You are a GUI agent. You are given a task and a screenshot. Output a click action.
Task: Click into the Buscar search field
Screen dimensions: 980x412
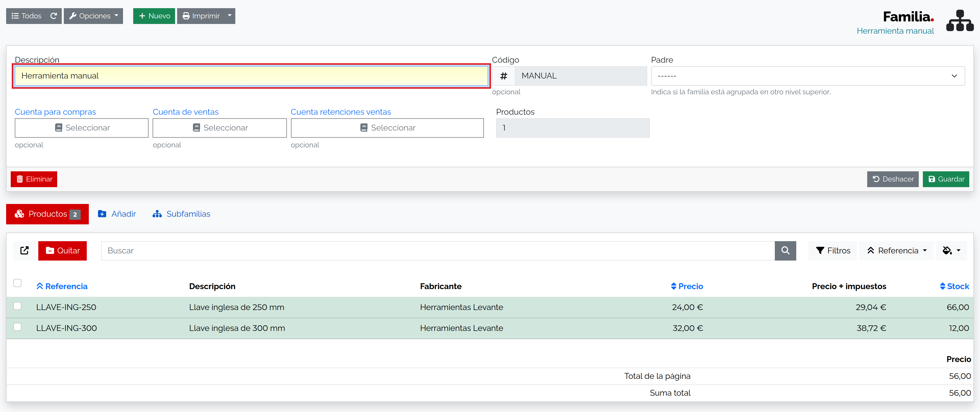pyautogui.click(x=437, y=250)
